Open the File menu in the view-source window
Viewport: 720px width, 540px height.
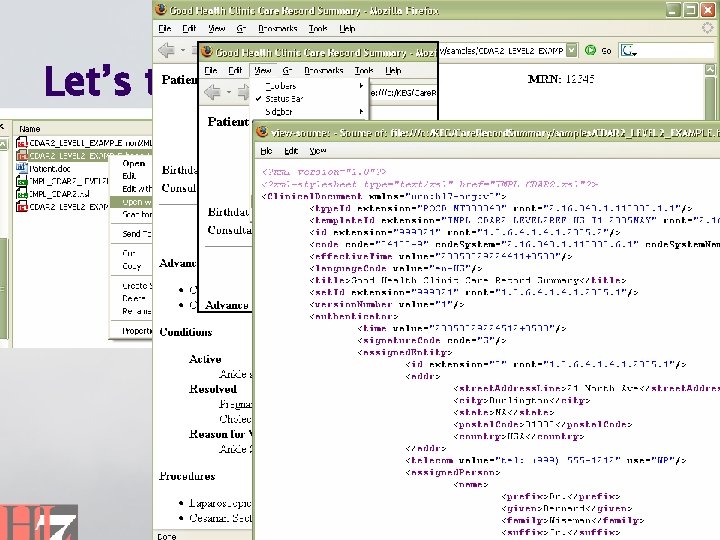click(x=266, y=151)
